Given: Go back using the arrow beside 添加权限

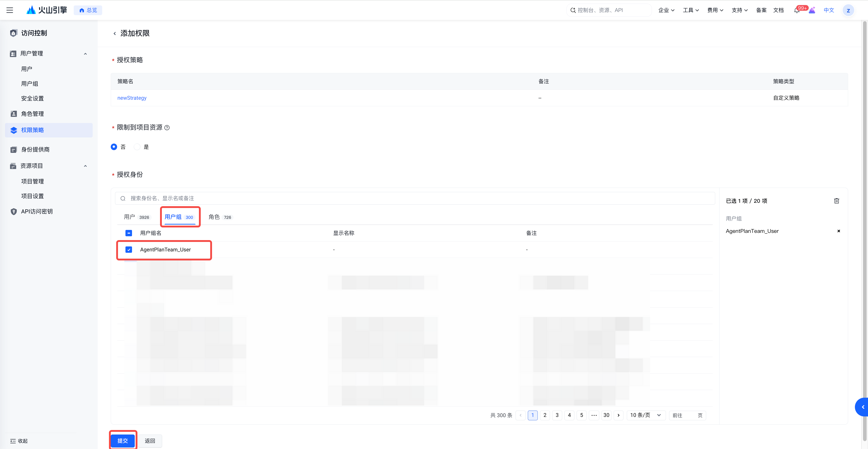Looking at the screenshot, I should (115, 33).
